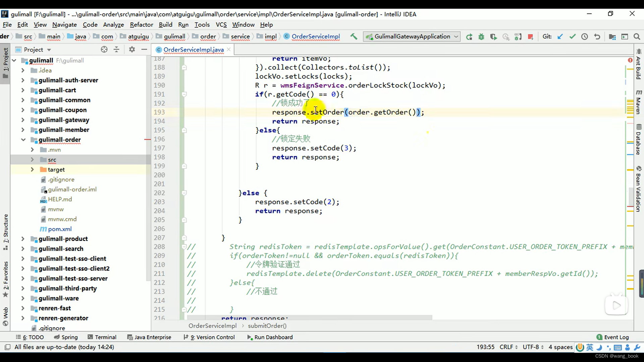Expand the gulimall-product module
Image resolution: width=644 pixels, height=362 pixels.
[x=23, y=239]
